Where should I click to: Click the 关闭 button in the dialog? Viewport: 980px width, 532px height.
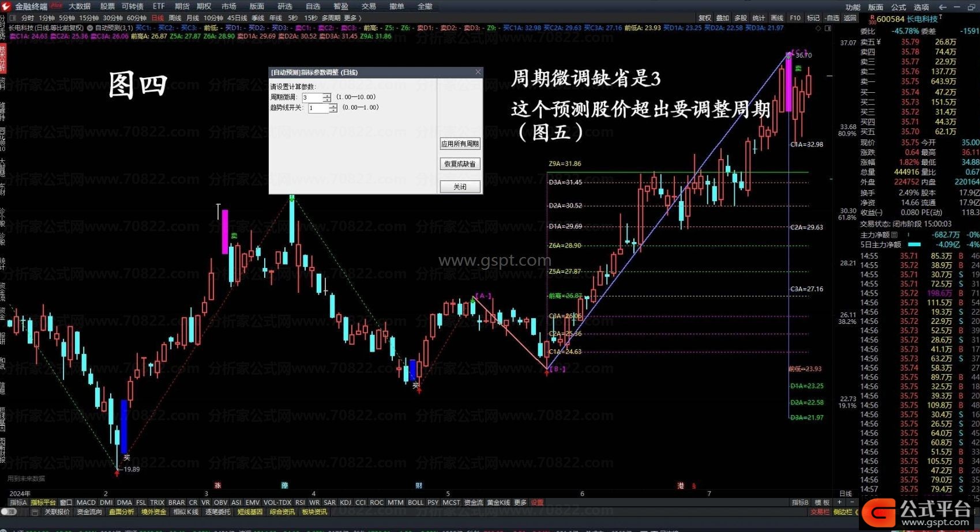click(460, 187)
